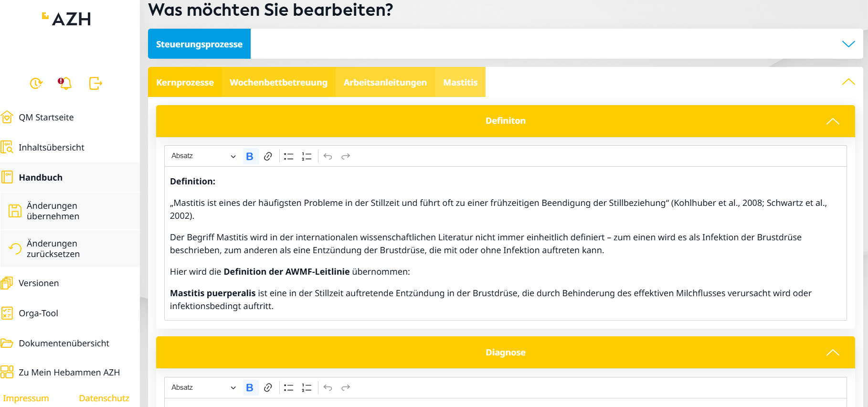Insert numbered list in Definiton editor
Viewport: 868px width, 407px height.
(307, 156)
